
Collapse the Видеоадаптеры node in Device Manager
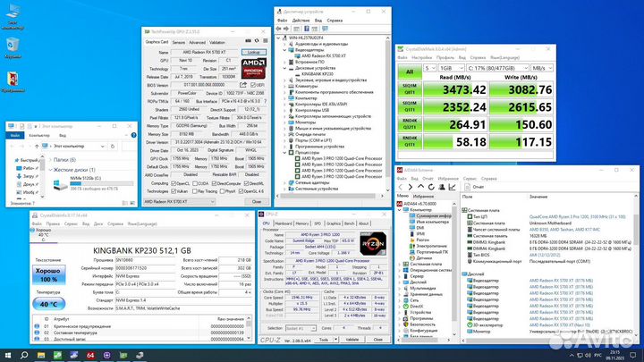pos(284,50)
